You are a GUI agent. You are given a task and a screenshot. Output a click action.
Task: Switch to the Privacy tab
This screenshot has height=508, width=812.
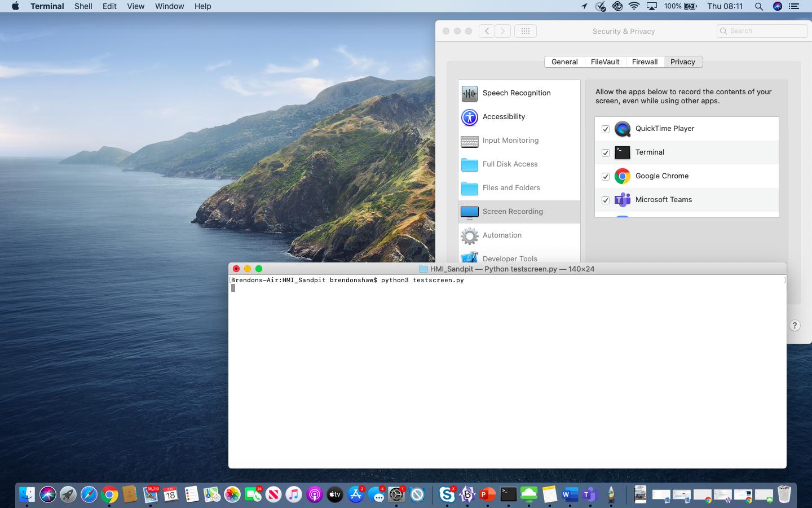tap(683, 62)
